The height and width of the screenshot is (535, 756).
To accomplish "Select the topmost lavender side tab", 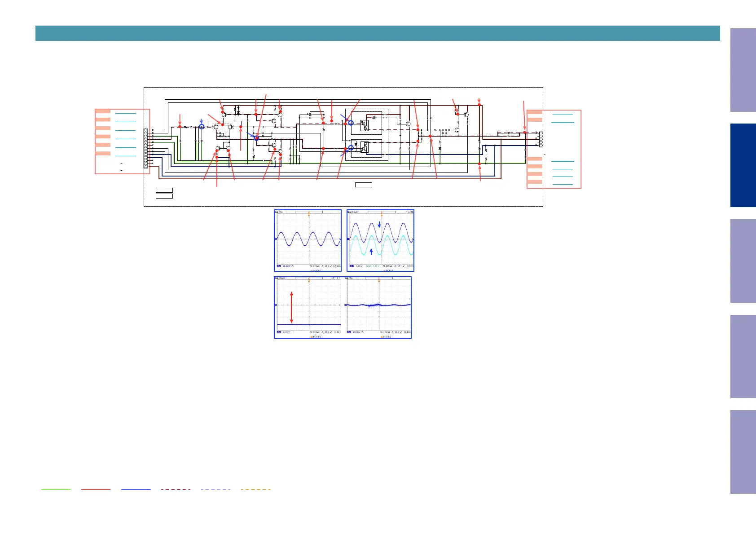I will (743, 70).
